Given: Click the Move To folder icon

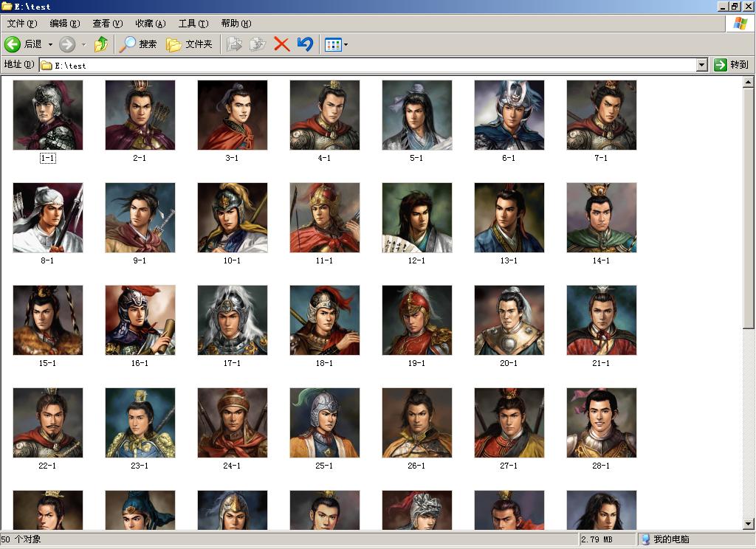Looking at the screenshot, I should pyautogui.click(x=234, y=44).
